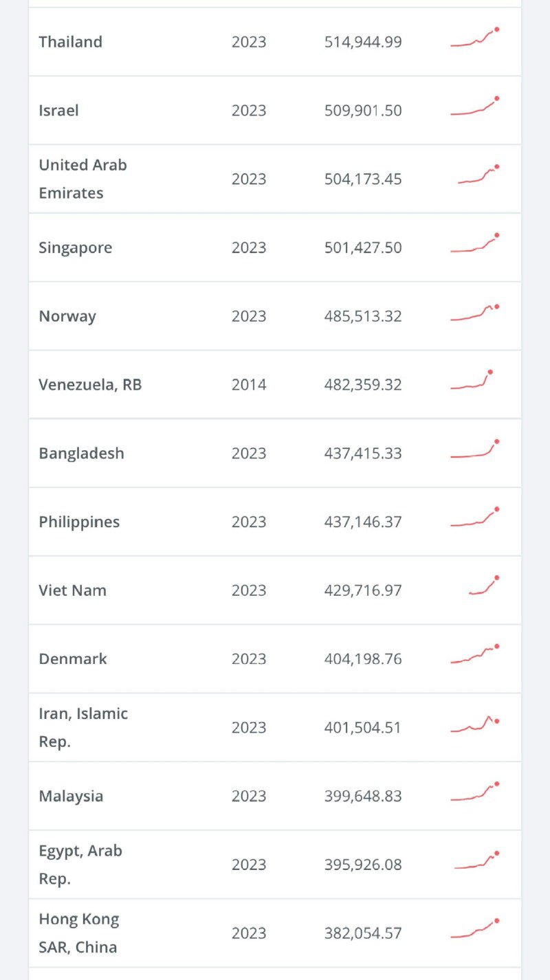Click the Israel sparkline trend chart

(x=474, y=107)
